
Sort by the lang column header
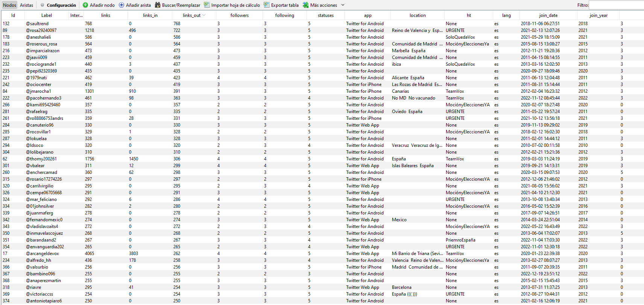[x=506, y=15]
